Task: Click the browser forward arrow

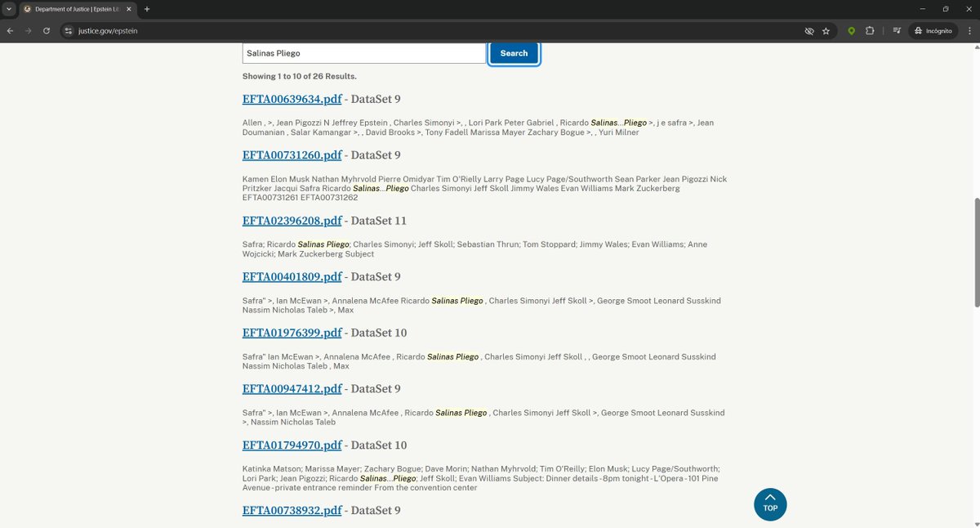Action: (x=29, y=30)
